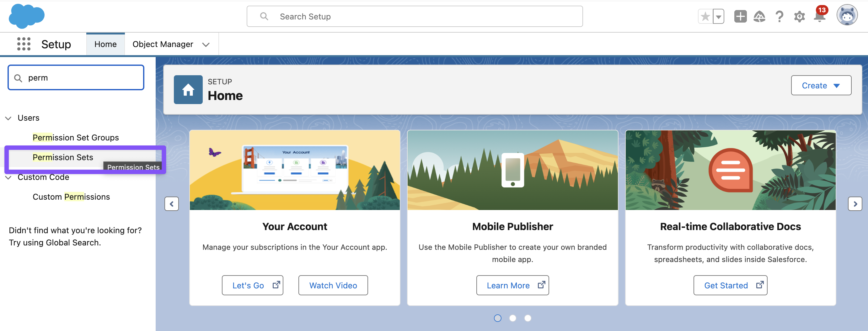This screenshot has height=331, width=868.
Task: Click the Let's Go button
Action: pyautogui.click(x=252, y=285)
